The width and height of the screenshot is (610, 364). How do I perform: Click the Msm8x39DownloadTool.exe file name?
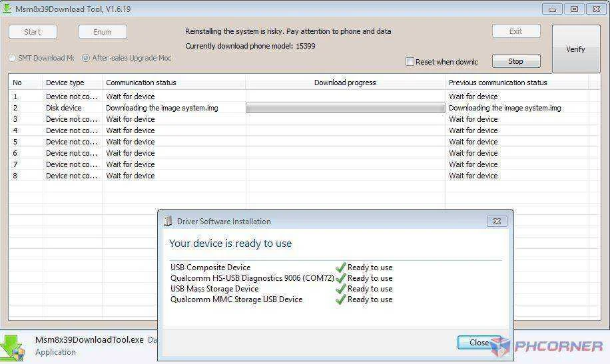click(89, 339)
